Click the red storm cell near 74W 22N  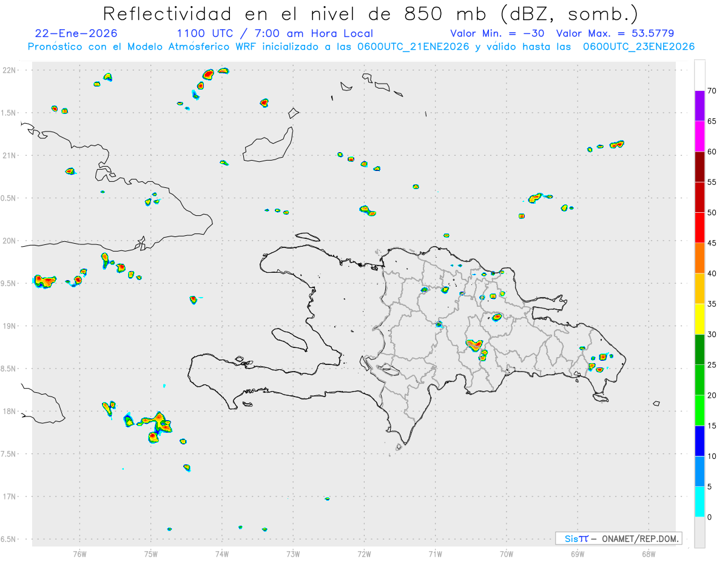[208, 75]
